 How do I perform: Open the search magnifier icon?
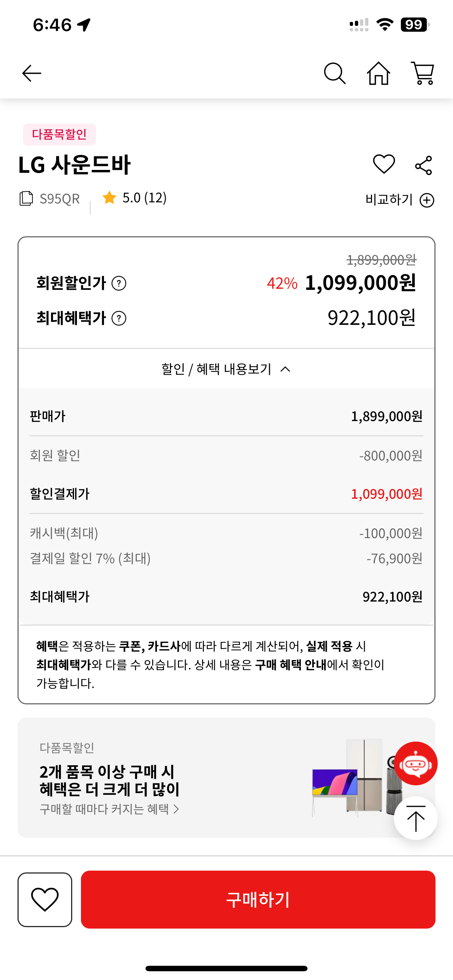click(x=334, y=73)
